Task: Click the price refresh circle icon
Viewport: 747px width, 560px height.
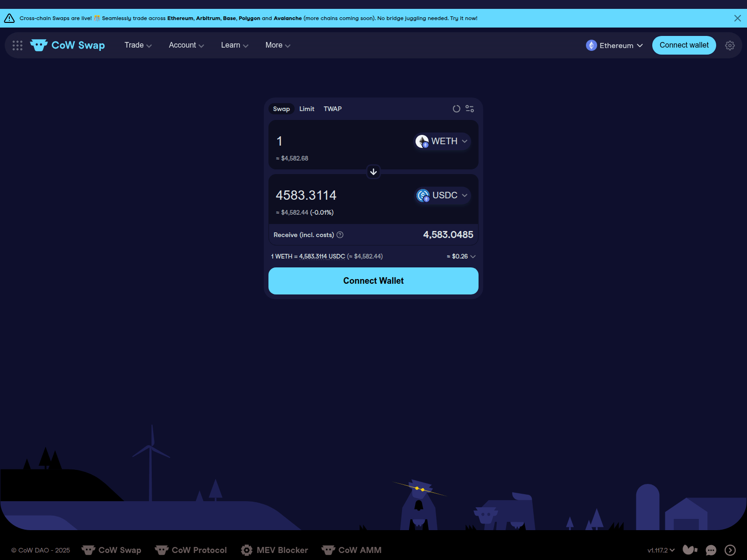Action: [x=457, y=109]
